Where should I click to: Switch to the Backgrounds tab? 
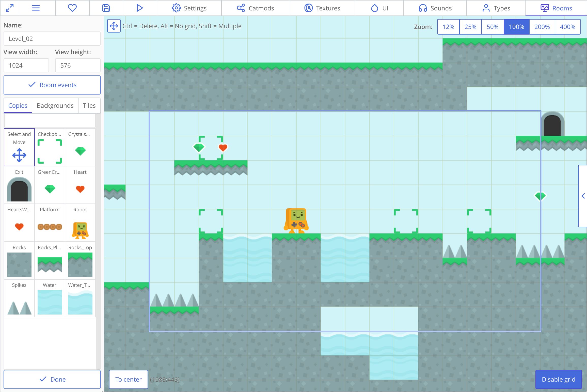(x=55, y=105)
